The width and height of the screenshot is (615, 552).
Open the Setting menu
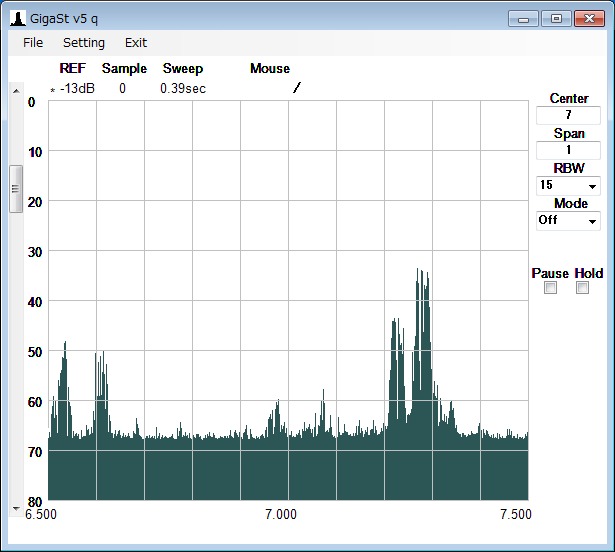point(84,43)
